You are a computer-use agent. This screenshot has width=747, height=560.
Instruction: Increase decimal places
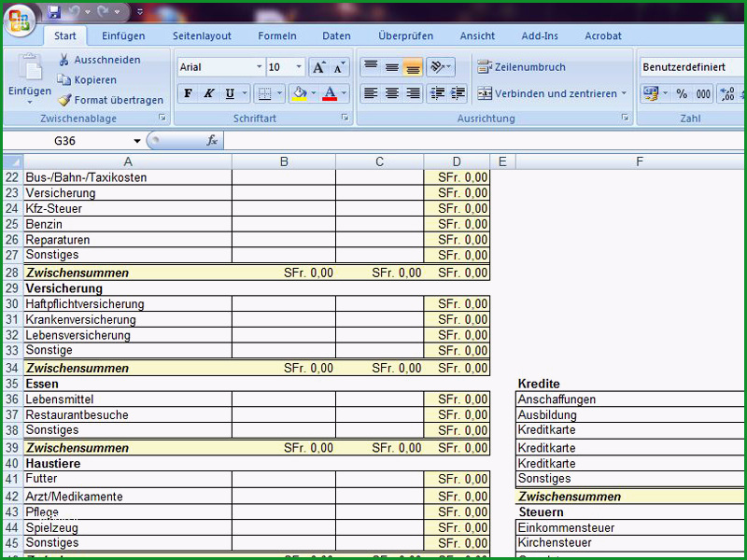(727, 93)
